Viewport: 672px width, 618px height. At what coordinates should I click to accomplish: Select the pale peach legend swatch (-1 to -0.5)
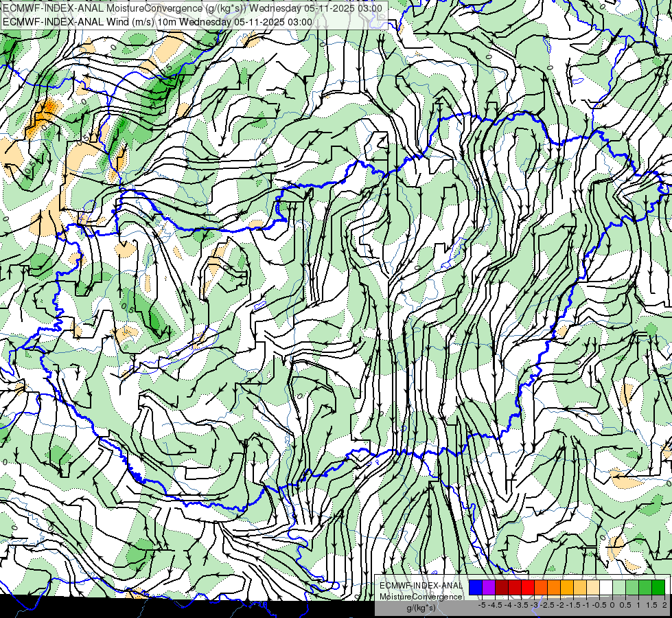coord(593,587)
